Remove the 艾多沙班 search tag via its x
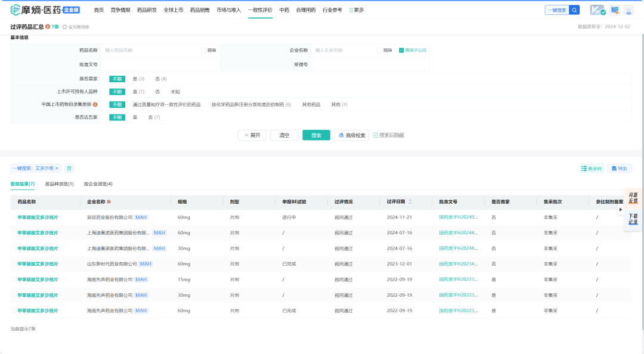Image resolution: width=644 pixels, height=354 pixels. pos(57,169)
